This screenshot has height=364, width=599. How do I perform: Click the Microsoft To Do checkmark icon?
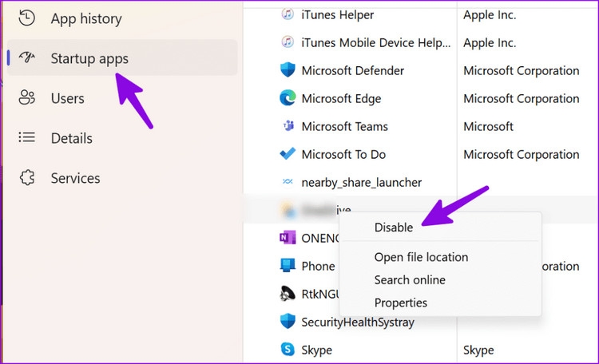pos(288,153)
